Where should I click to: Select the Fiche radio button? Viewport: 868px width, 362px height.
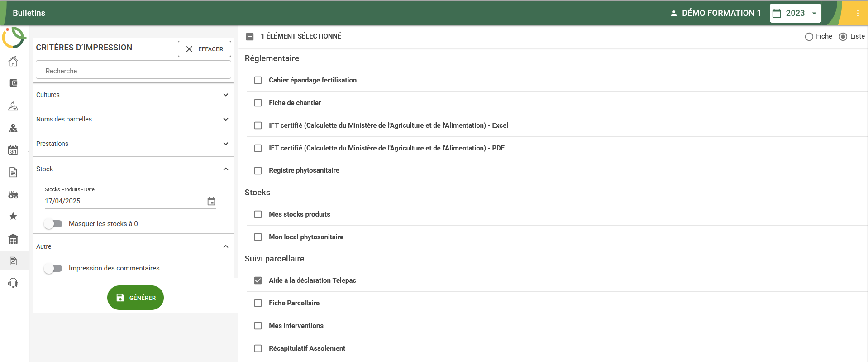click(x=809, y=37)
